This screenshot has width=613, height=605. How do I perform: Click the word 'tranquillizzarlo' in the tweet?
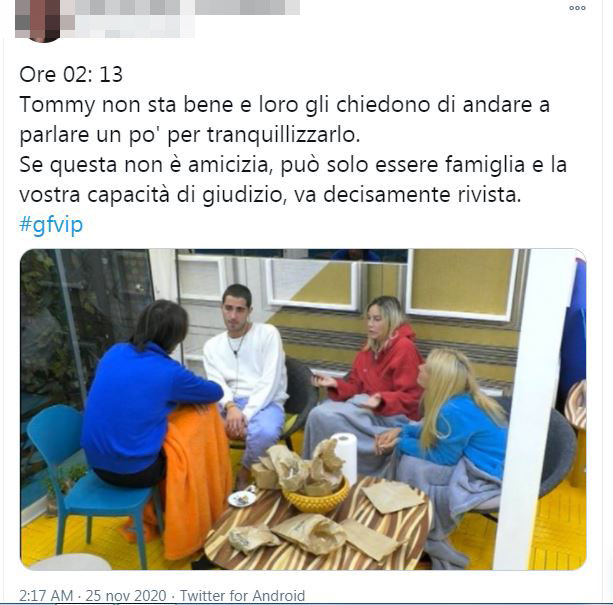click(281, 135)
